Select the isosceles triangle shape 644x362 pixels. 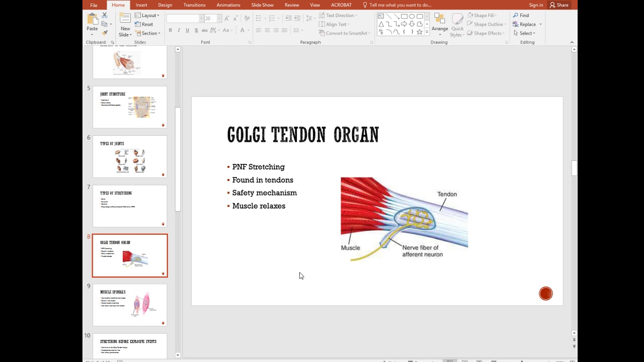381,24
